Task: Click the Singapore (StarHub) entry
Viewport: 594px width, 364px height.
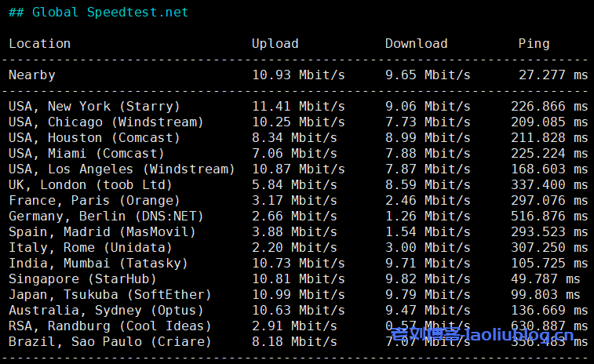Action: [x=82, y=278]
